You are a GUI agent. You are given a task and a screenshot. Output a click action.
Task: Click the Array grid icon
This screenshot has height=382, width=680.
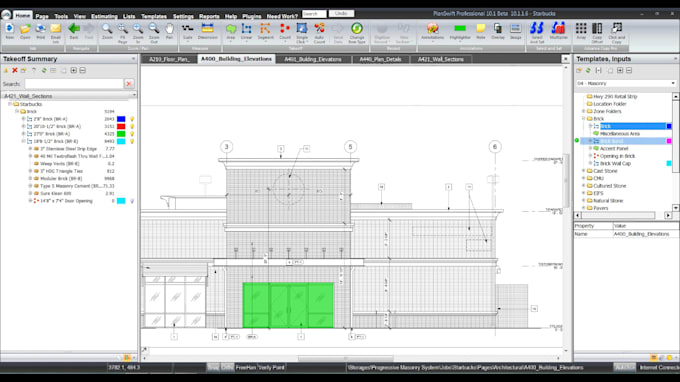(581, 29)
